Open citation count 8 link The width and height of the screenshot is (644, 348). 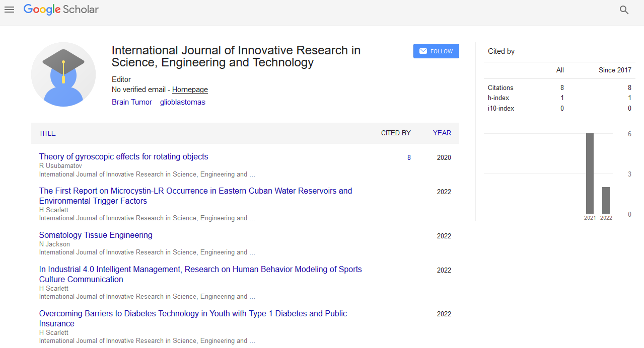tap(409, 158)
